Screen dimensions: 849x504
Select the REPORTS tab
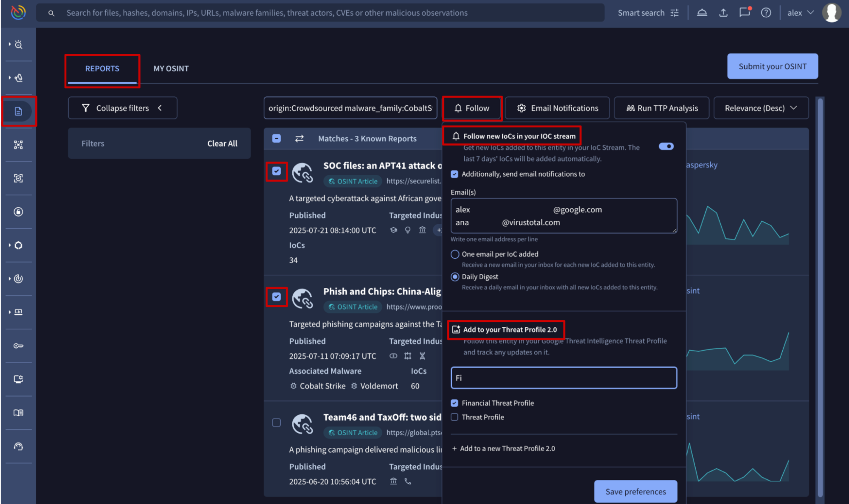(x=102, y=68)
